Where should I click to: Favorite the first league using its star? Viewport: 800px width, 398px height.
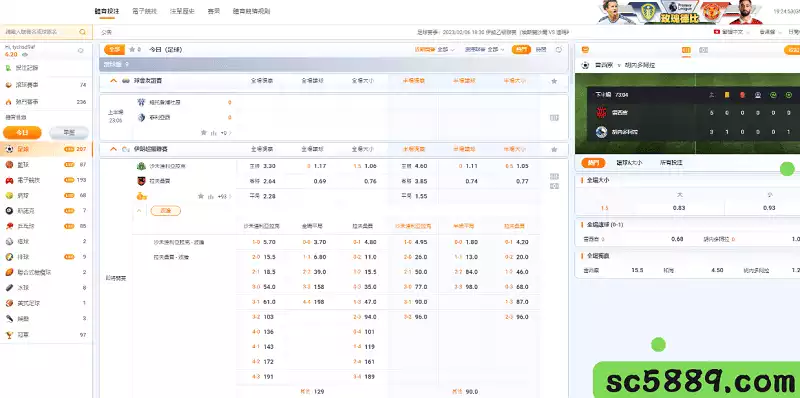[x=554, y=81]
